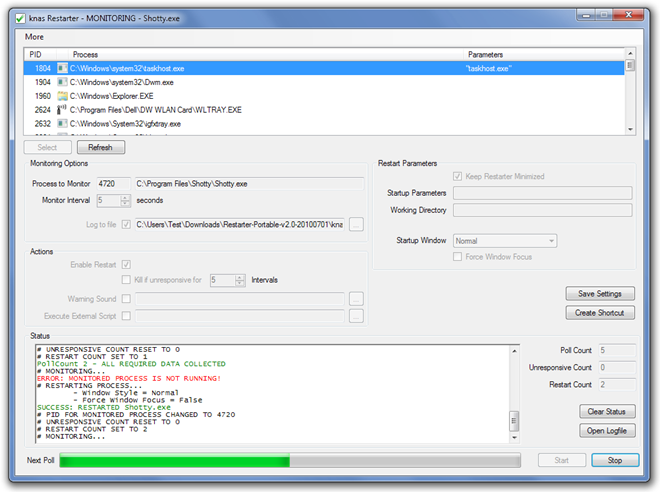Click the Warning Sound path field

point(240,299)
